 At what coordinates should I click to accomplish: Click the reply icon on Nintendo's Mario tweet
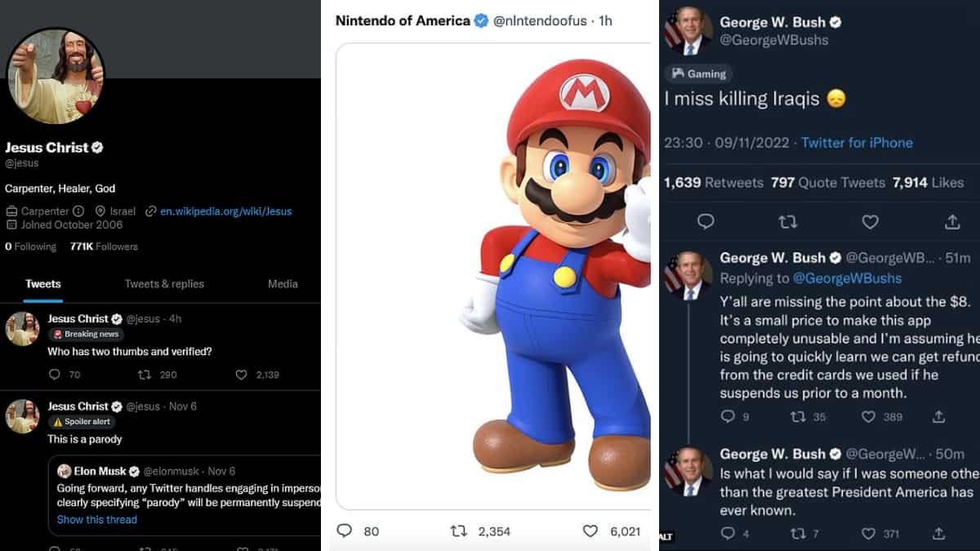344,531
